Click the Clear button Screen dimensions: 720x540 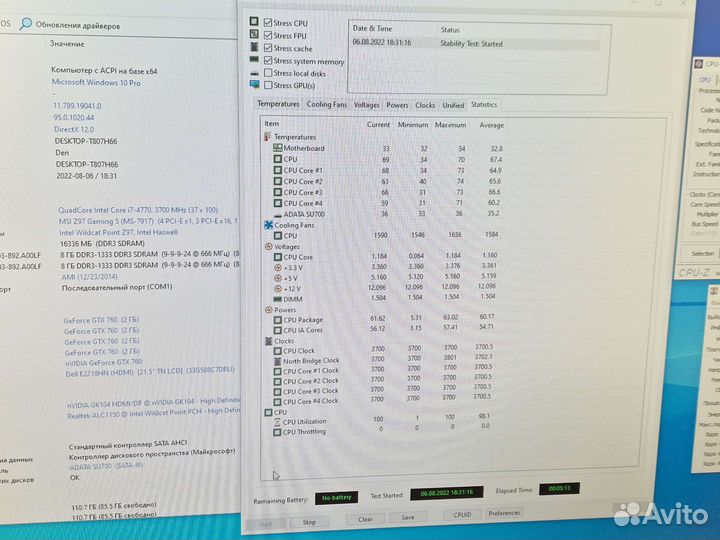365,519
